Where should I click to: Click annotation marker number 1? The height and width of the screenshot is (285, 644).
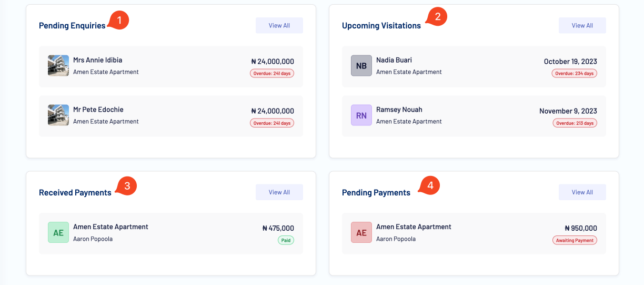point(119,21)
